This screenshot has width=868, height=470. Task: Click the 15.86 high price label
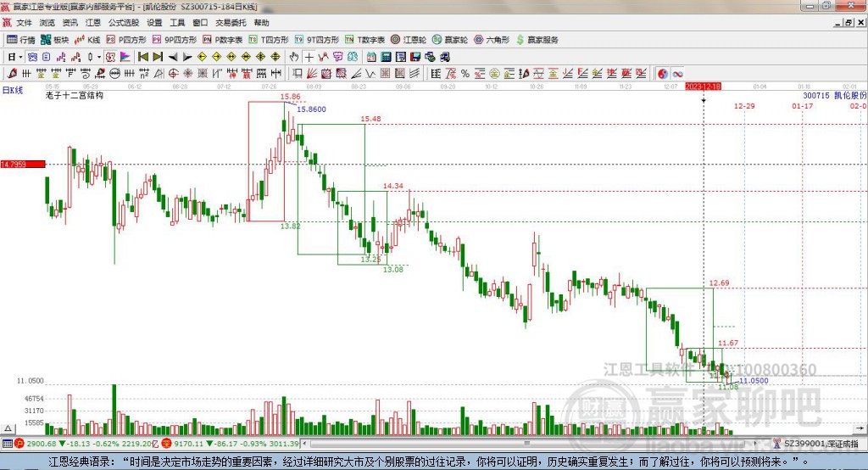290,97
